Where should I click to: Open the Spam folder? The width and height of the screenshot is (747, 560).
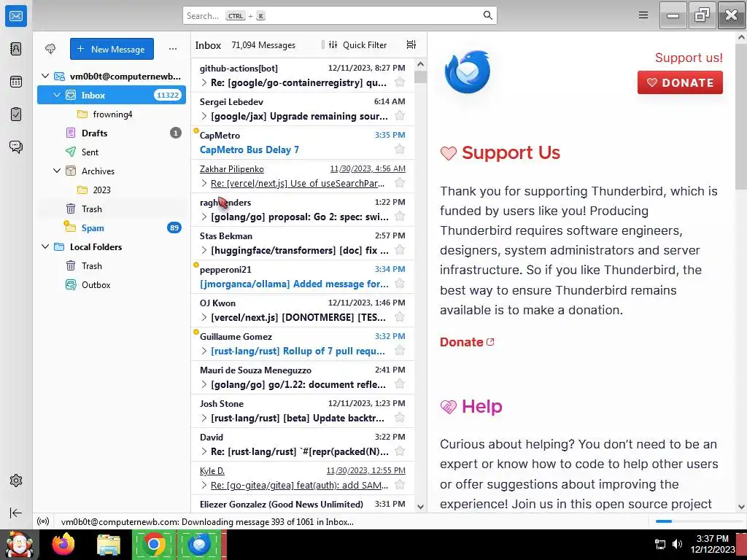112,227
